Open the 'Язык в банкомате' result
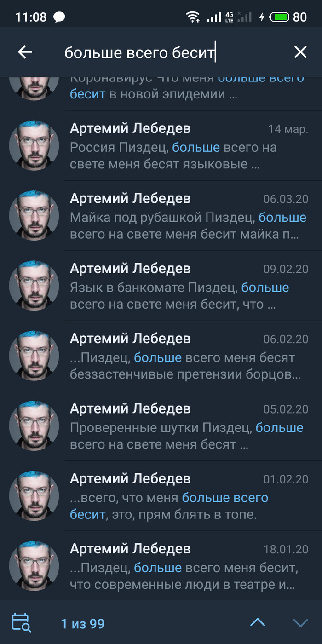This screenshot has height=644, width=322. 161,286
